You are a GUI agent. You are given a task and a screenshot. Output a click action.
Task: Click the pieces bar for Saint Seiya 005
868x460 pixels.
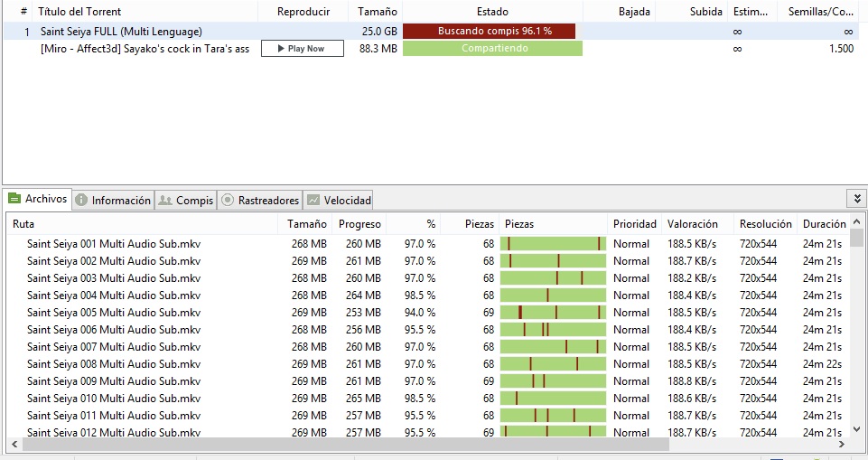[x=553, y=313]
